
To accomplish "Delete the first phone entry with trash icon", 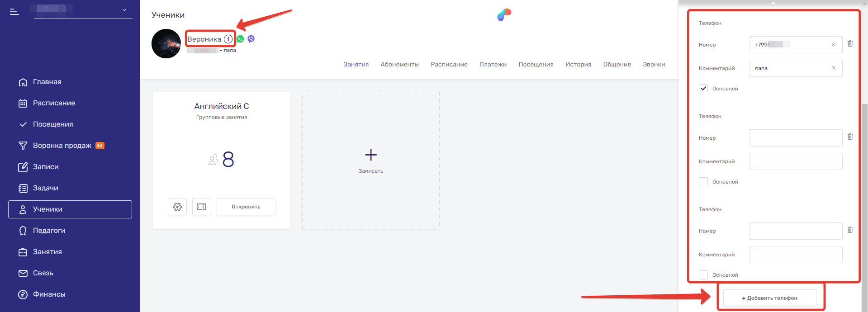I will coord(850,44).
